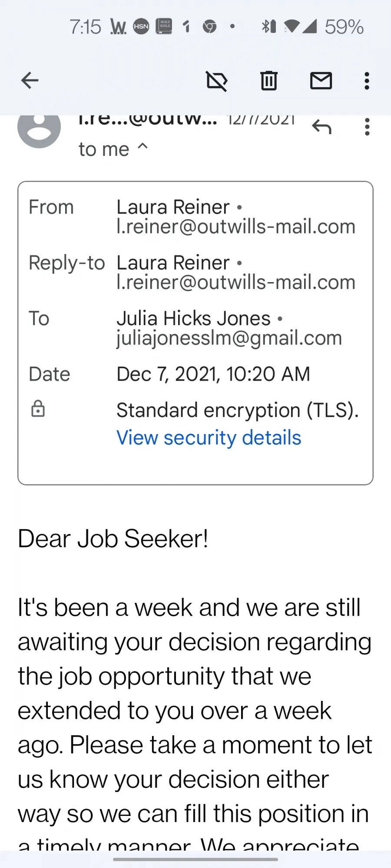Tap the HSN notification icon in status bar

click(x=141, y=26)
